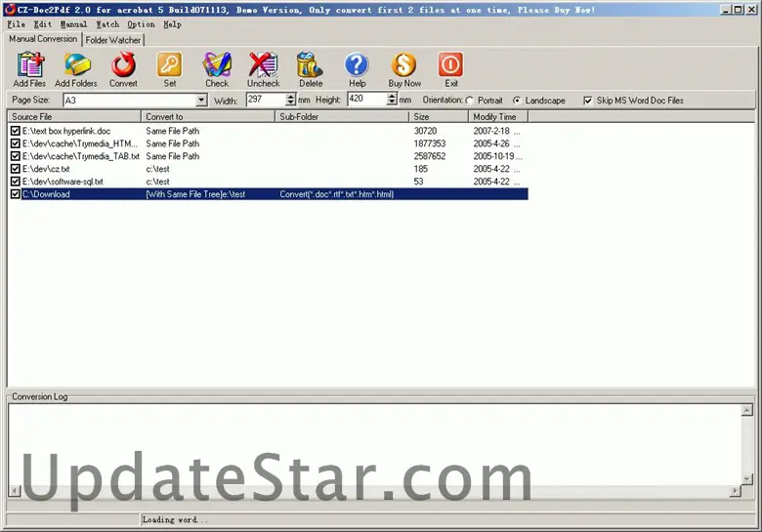Decrease Height with the down spinner arrow

coord(392,102)
